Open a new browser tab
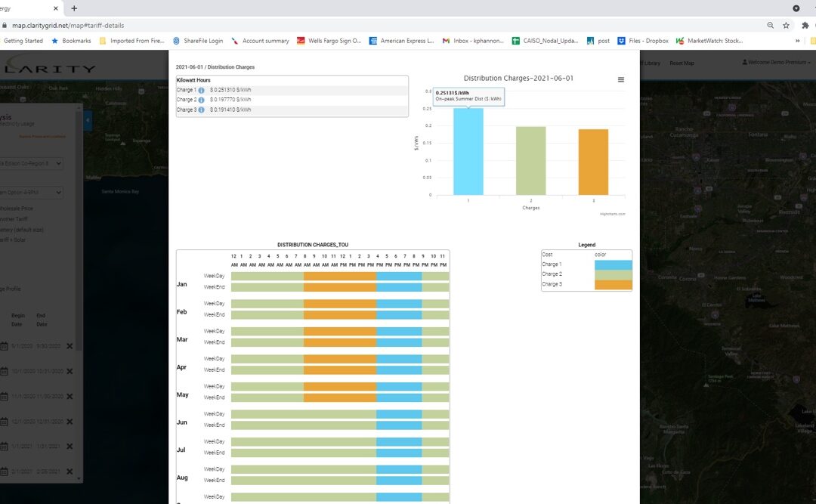Viewport: 816px width, 504px height. [x=74, y=8]
